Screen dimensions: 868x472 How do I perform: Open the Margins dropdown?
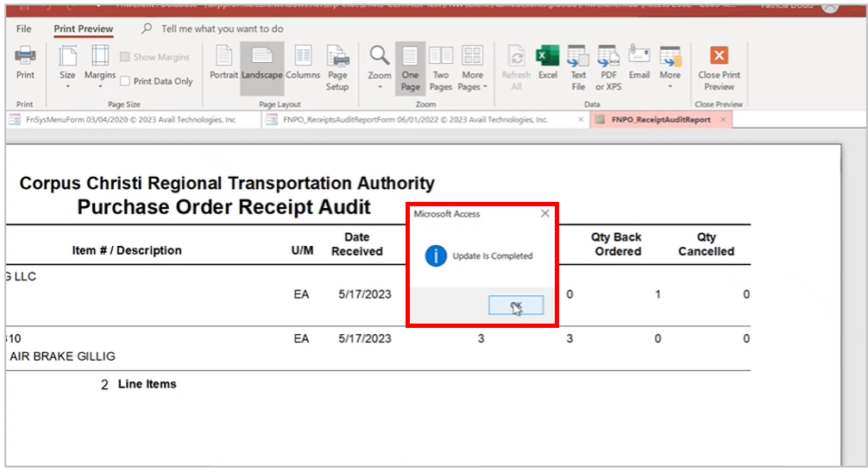[x=100, y=68]
